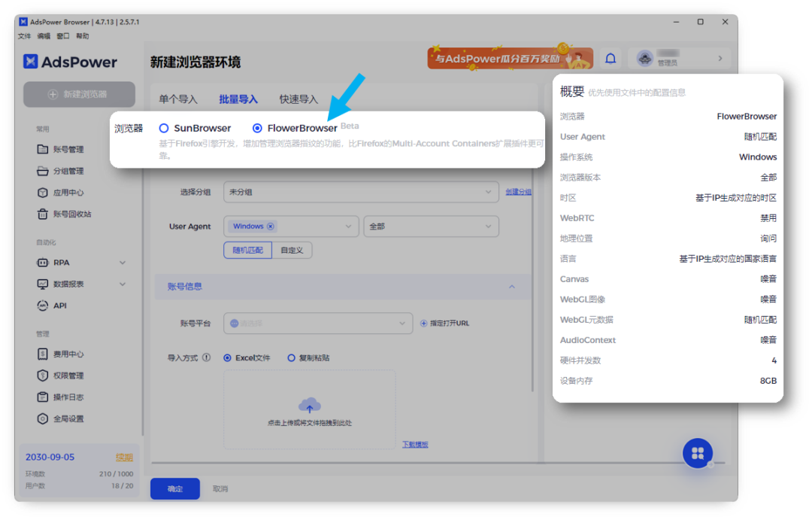Viewport: 812px width, 520px height.
Task: Select 自定义 User Agent mode
Action: click(292, 250)
